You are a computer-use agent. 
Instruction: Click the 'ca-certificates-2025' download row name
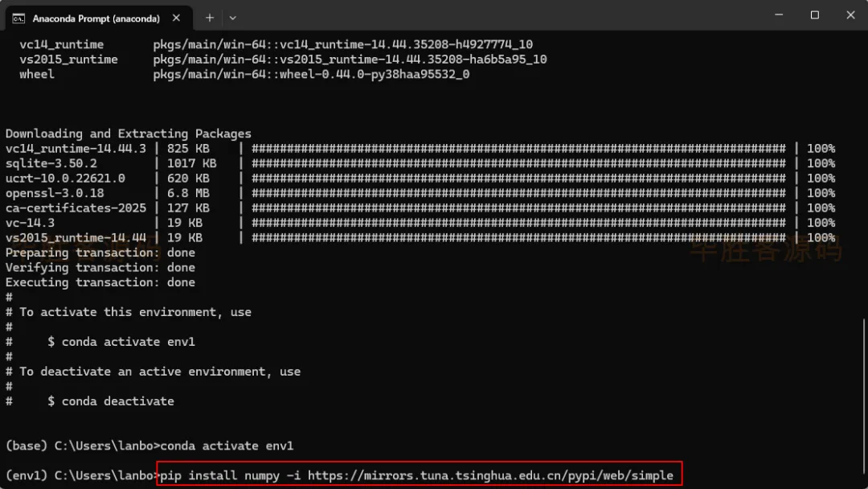pyautogui.click(x=76, y=208)
